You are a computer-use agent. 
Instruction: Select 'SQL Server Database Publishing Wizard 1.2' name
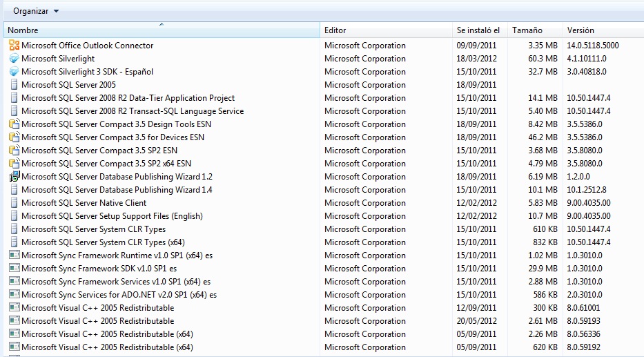point(117,177)
